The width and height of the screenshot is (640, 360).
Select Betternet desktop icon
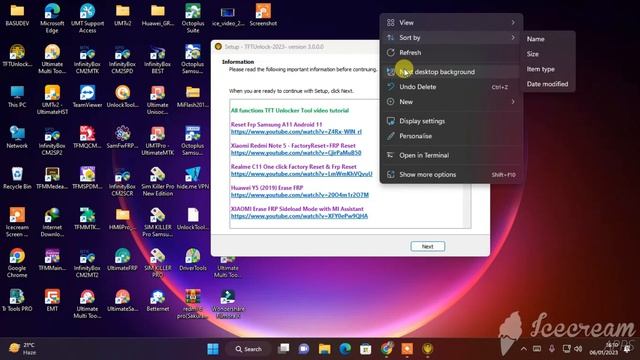coord(158,300)
